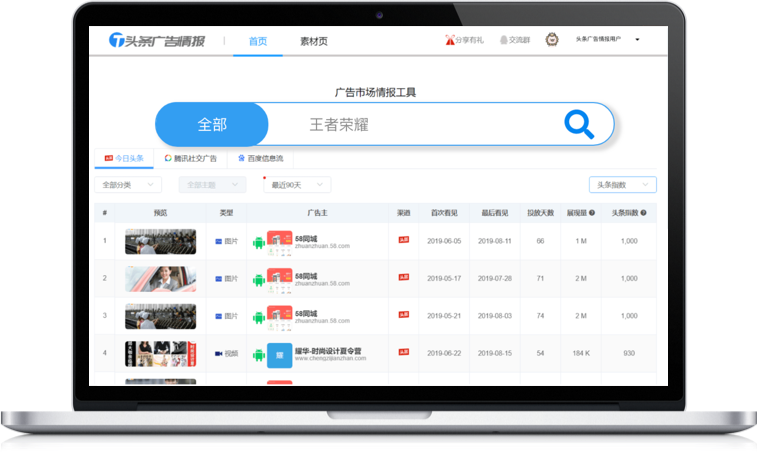Click the 展现量 help icon
The width and height of the screenshot is (757, 452).
[x=592, y=213]
